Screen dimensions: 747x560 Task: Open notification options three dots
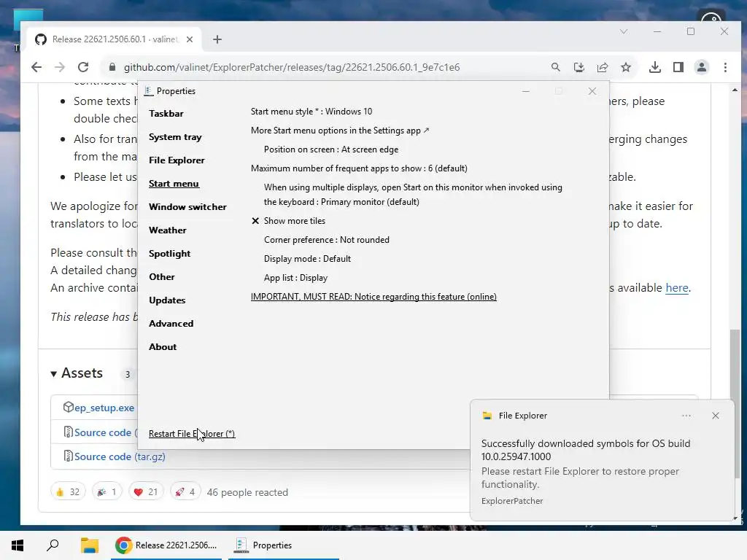pos(686,416)
